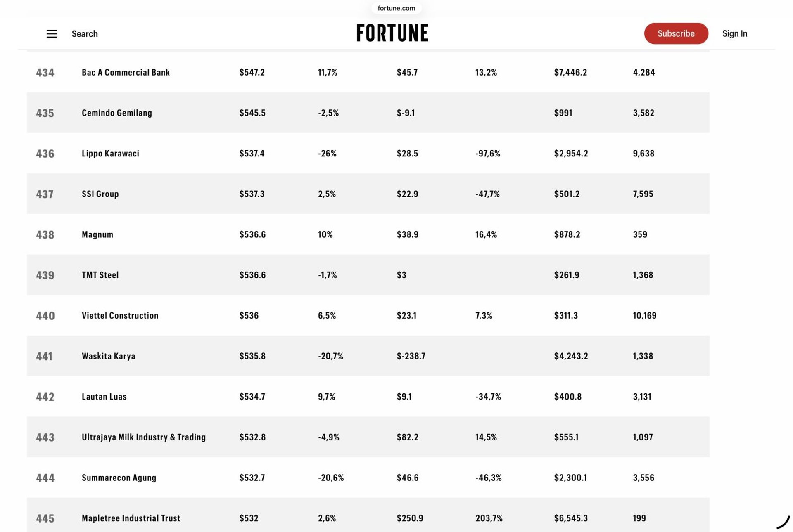Viewport: 793px width, 532px height.
Task: Select Viettel Construction company name
Action: pyautogui.click(x=120, y=315)
